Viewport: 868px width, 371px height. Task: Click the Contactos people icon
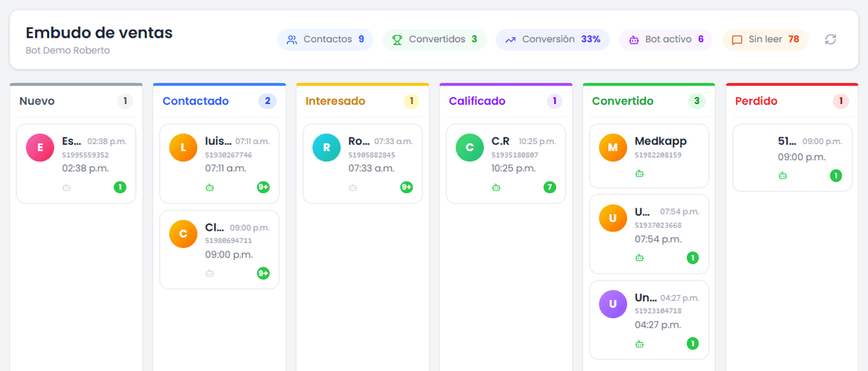pos(292,40)
